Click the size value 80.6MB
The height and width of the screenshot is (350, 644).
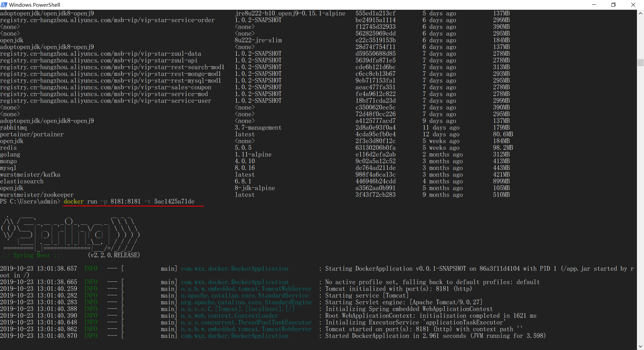[503, 134]
